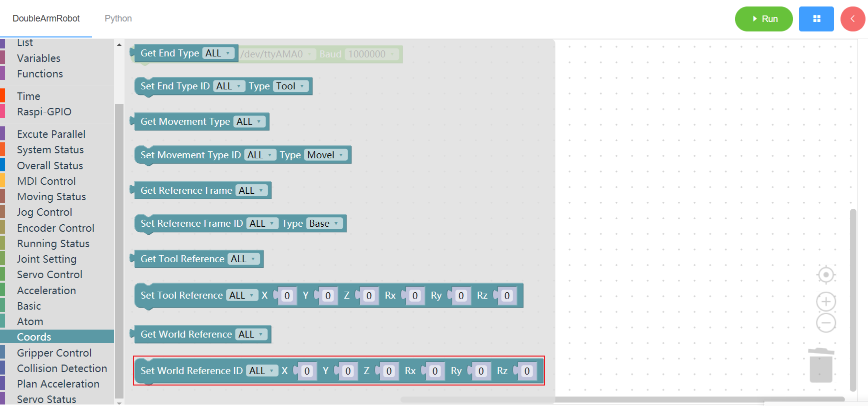Select the Servo Status category
This screenshot has height=406, width=868.
(x=57, y=399)
